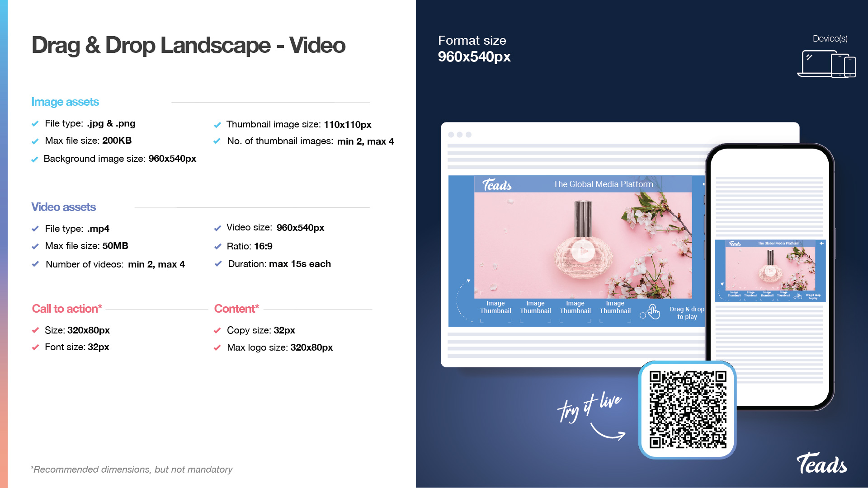Image resolution: width=868 pixels, height=488 pixels.
Task: Click the checkmark beside File type .mp4
Action: click(35, 229)
